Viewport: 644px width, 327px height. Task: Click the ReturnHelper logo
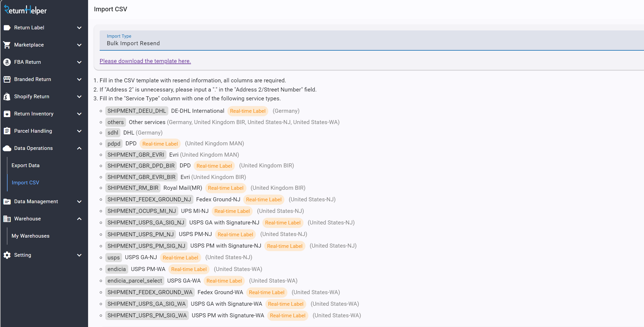(x=25, y=10)
